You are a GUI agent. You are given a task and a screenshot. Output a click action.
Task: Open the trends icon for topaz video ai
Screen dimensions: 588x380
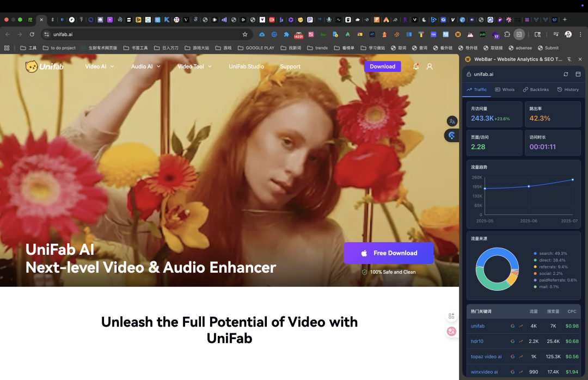coord(521,357)
